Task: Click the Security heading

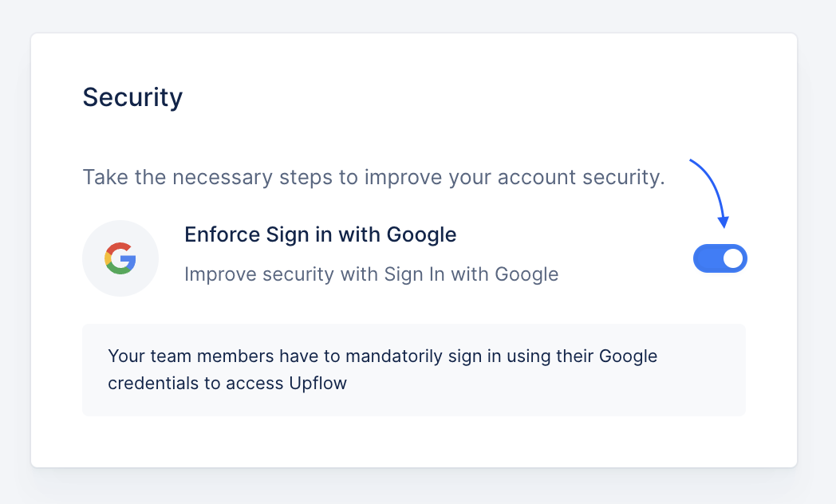Action: pos(132,97)
